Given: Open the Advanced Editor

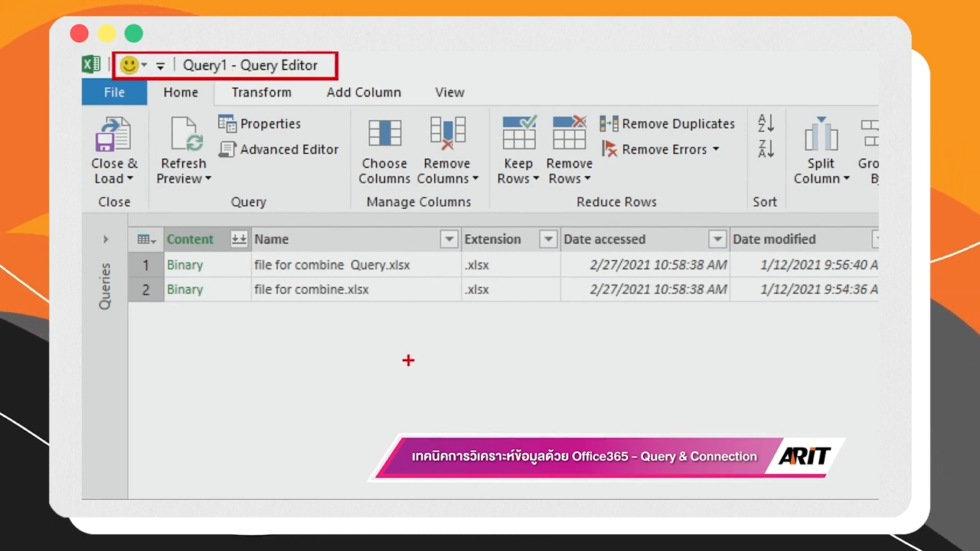Looking at the screenshot, I should [x=289, y=149].
